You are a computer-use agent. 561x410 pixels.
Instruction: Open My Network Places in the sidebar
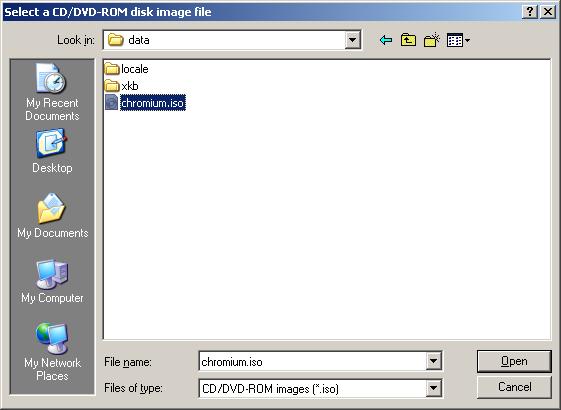pos(52,352)
